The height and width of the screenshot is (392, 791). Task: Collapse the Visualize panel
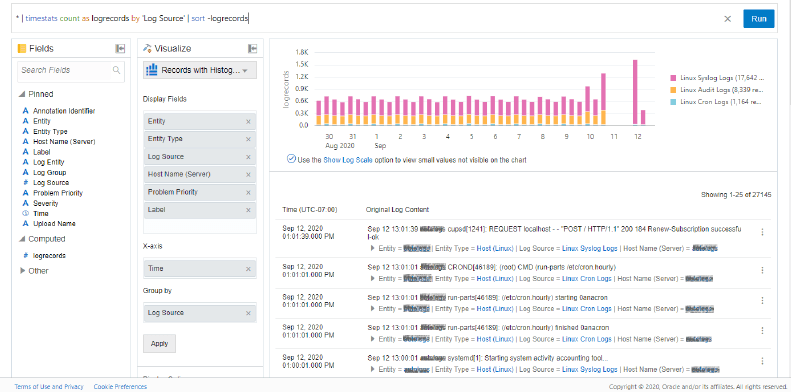253,48
